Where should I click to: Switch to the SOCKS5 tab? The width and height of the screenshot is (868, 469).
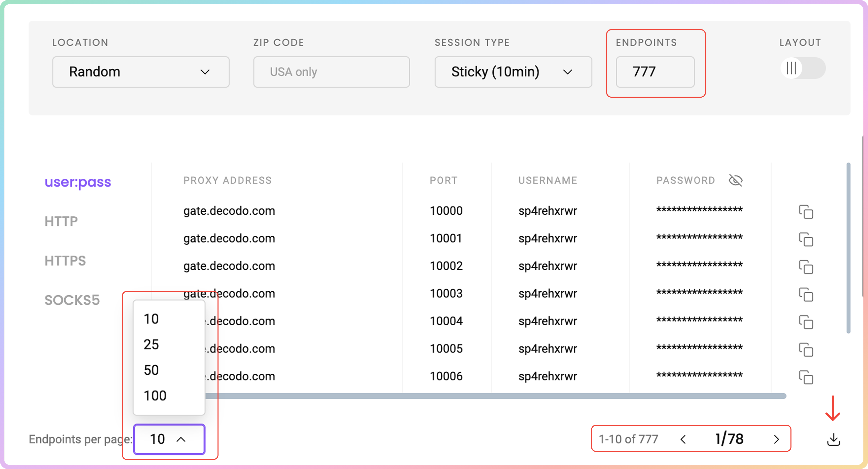[72, 300]
